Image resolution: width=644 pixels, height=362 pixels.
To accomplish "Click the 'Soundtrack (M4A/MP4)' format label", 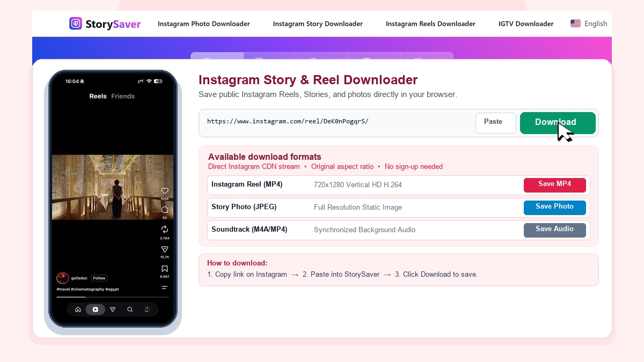I will point(249,230).
